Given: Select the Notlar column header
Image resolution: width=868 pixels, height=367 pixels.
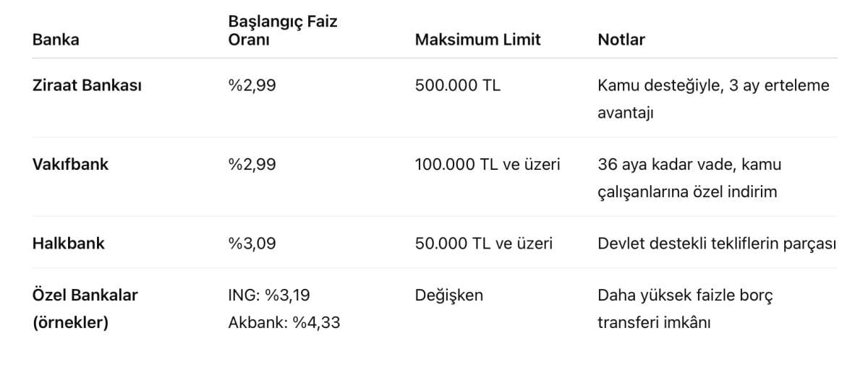Looking at the screenshot, I should tap(621, 40).
